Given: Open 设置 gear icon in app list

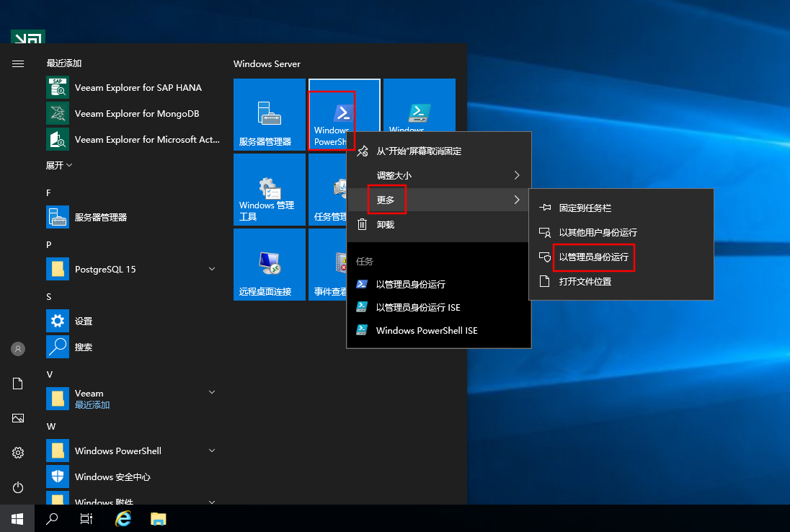Looking at the screenshot, I should pos(58,321).
